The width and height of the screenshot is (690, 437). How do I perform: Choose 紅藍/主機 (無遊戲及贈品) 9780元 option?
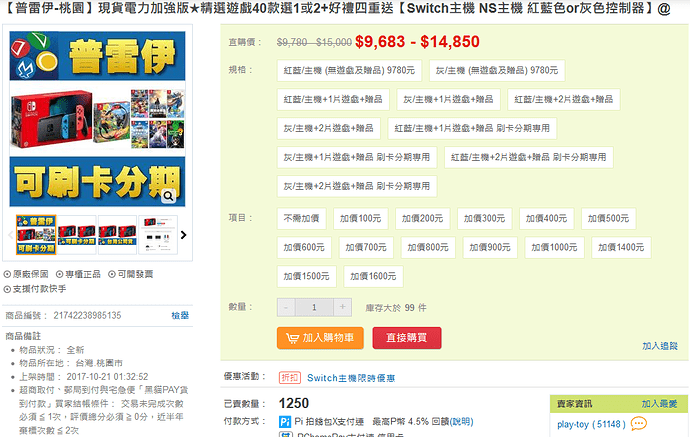349,70
